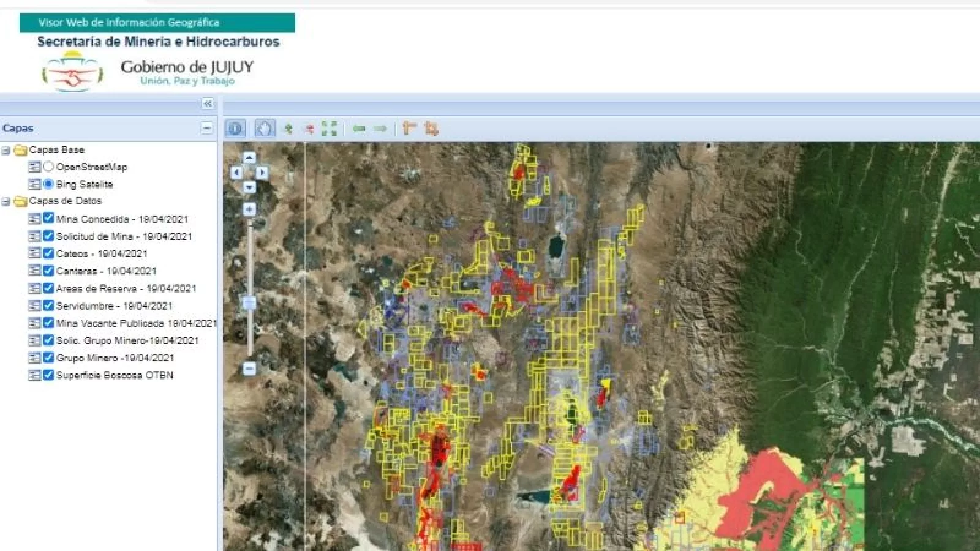
Task: Select the pan hand map tool
Action: [x=265, y=129]
